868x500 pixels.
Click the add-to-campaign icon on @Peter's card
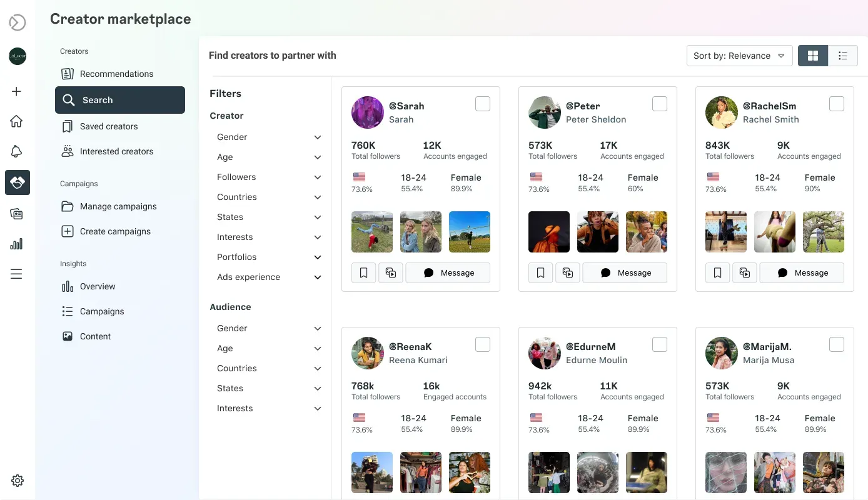(x=568, y=273)
